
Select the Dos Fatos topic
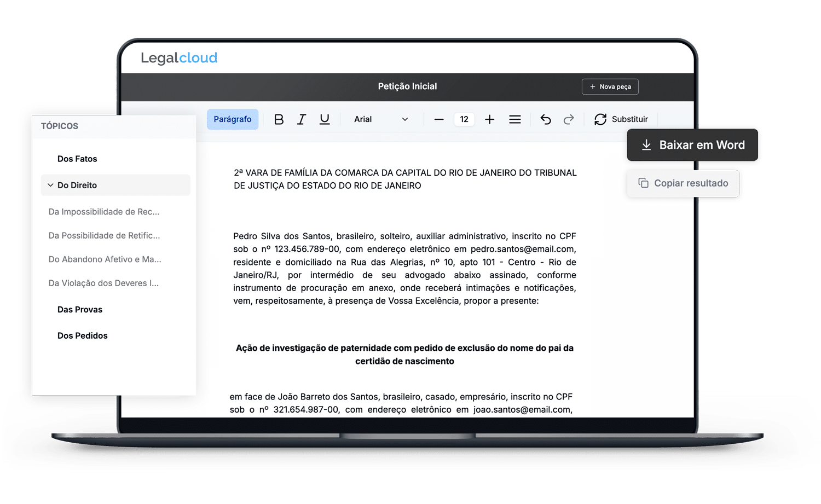pyautogui.click(x=77, y=159)
